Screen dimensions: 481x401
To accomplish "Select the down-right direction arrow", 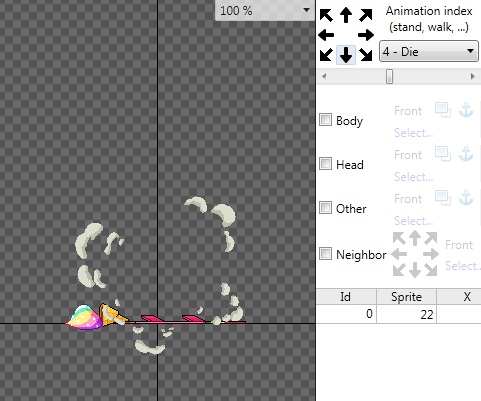I will point(366,55).
